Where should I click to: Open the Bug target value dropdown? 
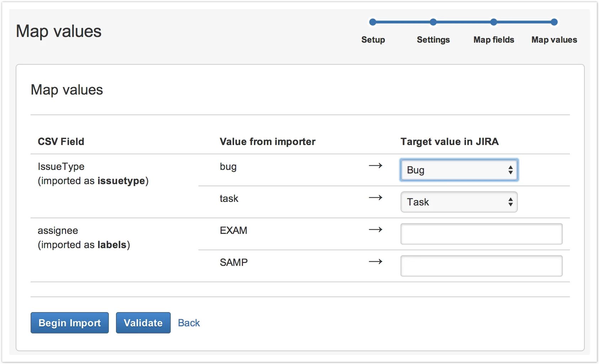click(x=459, y=170)
